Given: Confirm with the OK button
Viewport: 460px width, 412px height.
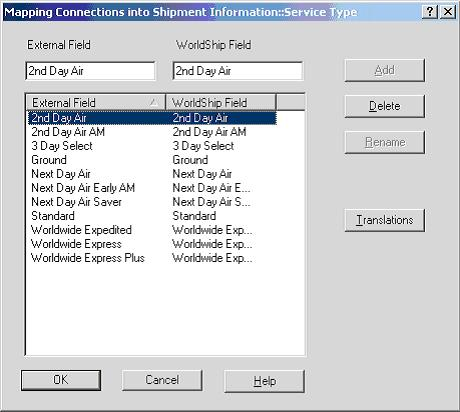Looking at the screenshot, I should pos(61,380).
